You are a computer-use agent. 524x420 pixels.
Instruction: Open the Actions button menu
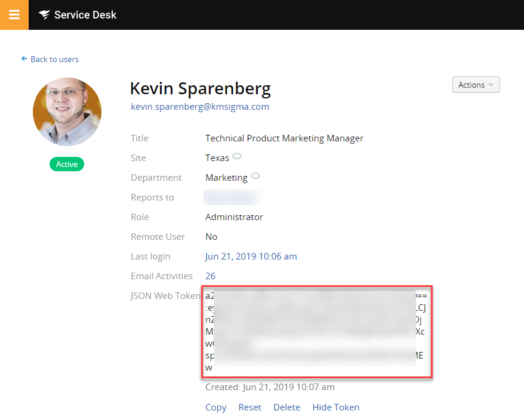(476, 85)
